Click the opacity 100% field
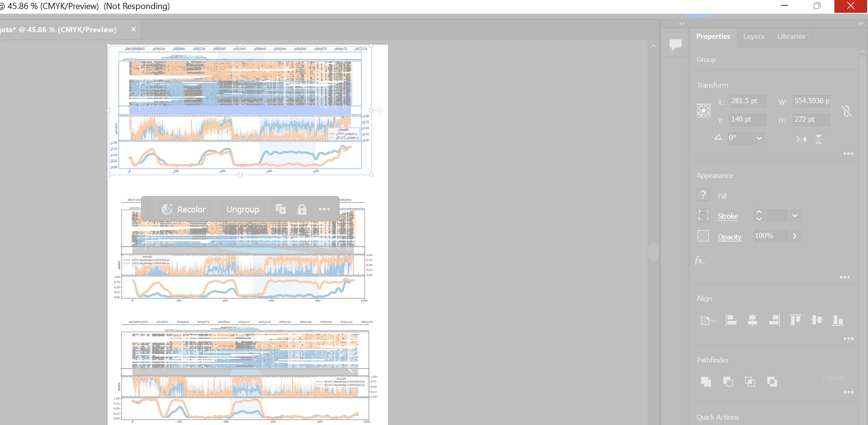This screenshot has width=868, height=425. tap(770, 236)
